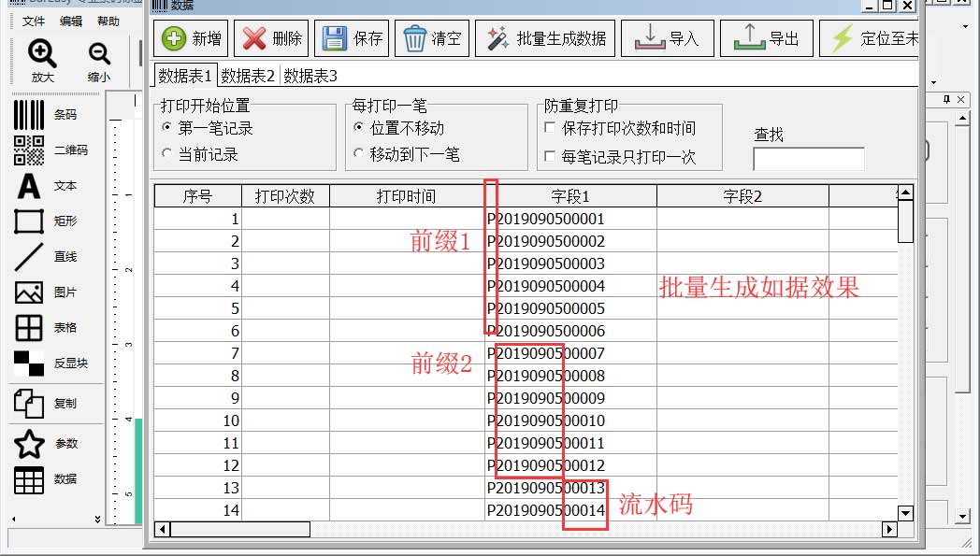Select the rectangle (矩形) tool
Image resolution: width=980 pixels, height=556 pixels.
click(29, 221)
